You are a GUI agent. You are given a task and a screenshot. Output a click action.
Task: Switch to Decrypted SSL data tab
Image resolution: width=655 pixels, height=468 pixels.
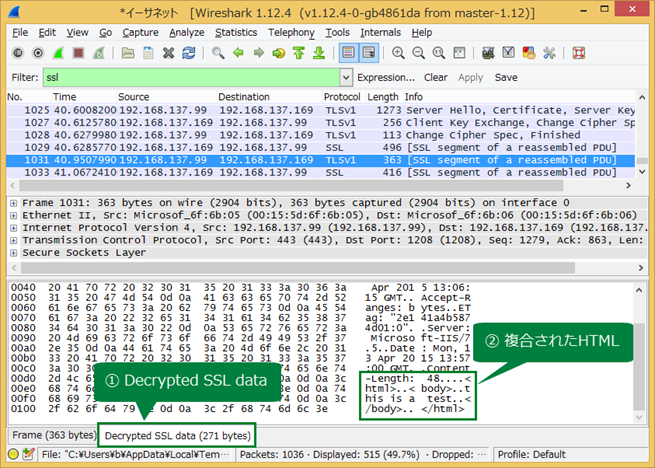pyautogui.click(x=177, y=436)
